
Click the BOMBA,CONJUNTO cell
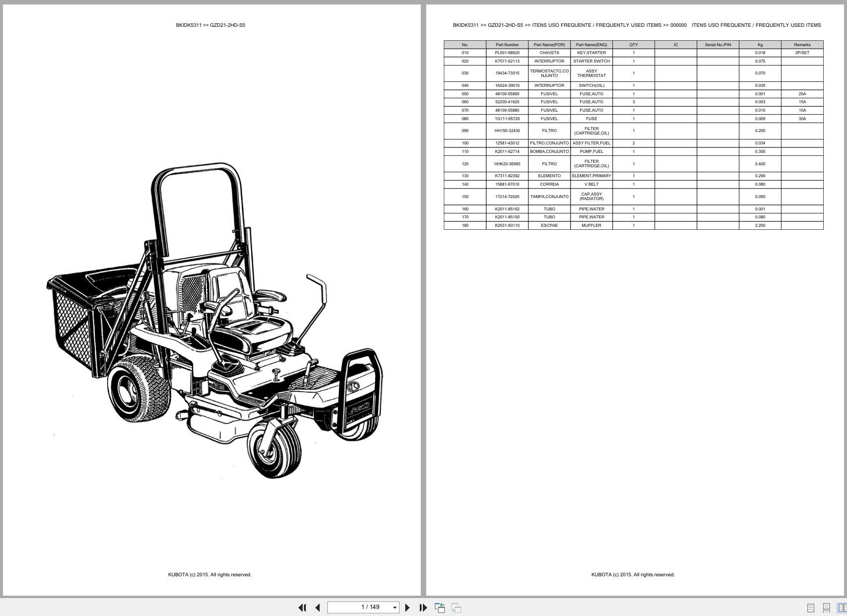point(549,151)
